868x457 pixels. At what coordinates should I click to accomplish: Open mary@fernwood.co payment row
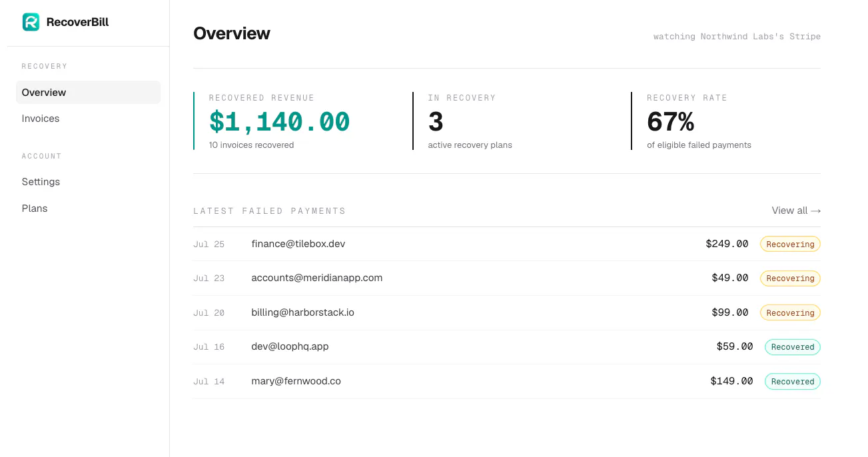[507, 381]
